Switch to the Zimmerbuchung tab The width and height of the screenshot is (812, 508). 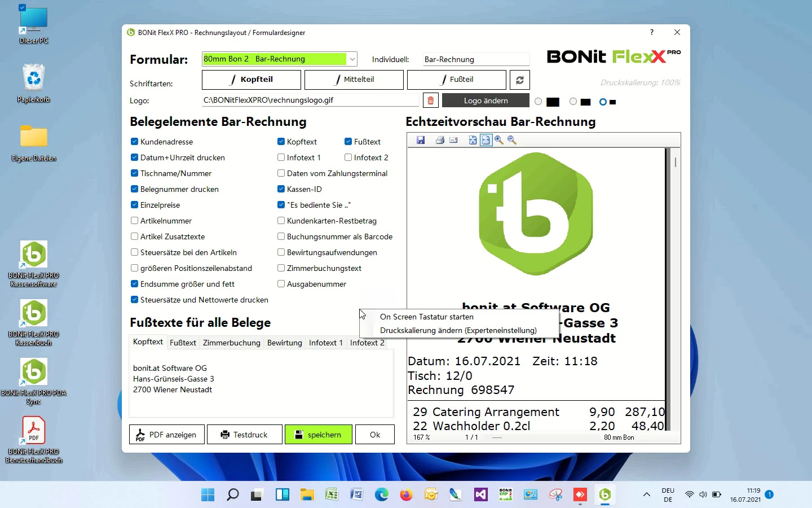(x=231, y=343)
